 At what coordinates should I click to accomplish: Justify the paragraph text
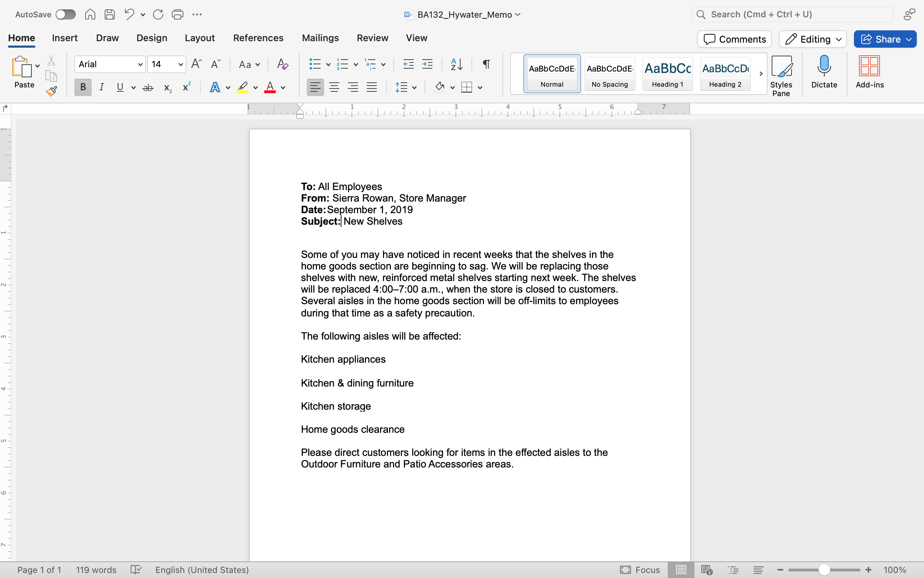pos(371,87)
